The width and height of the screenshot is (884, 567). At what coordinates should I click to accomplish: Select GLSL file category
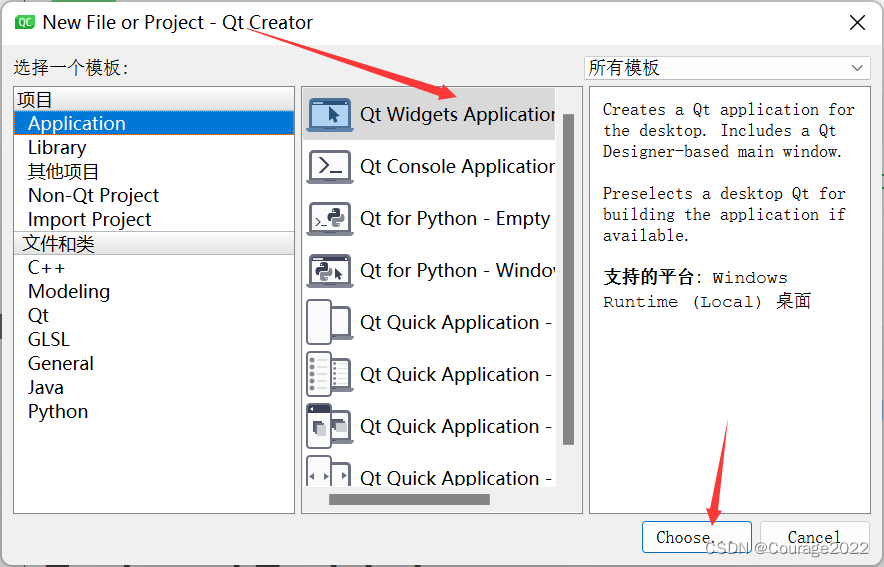(x=154, y=339)
